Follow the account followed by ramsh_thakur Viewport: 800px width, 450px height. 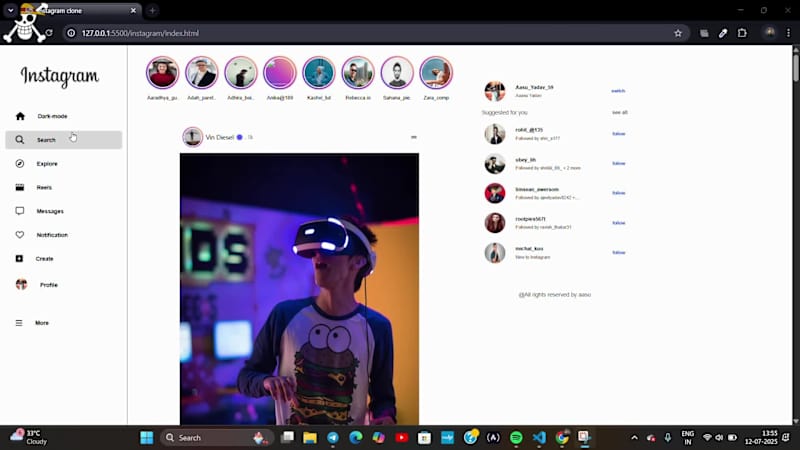point(618,223)
